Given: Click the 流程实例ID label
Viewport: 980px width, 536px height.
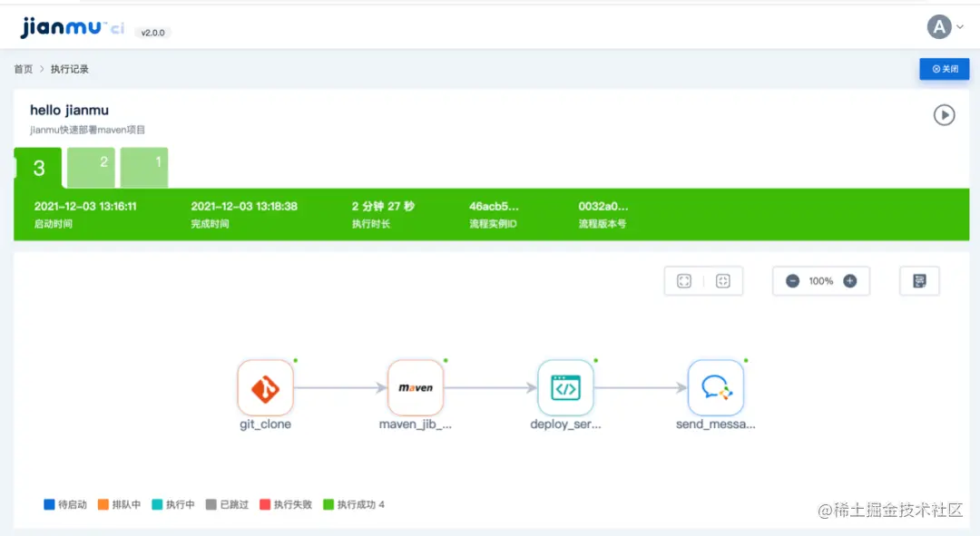Looking at the screenshot, I should pos(493,224).
